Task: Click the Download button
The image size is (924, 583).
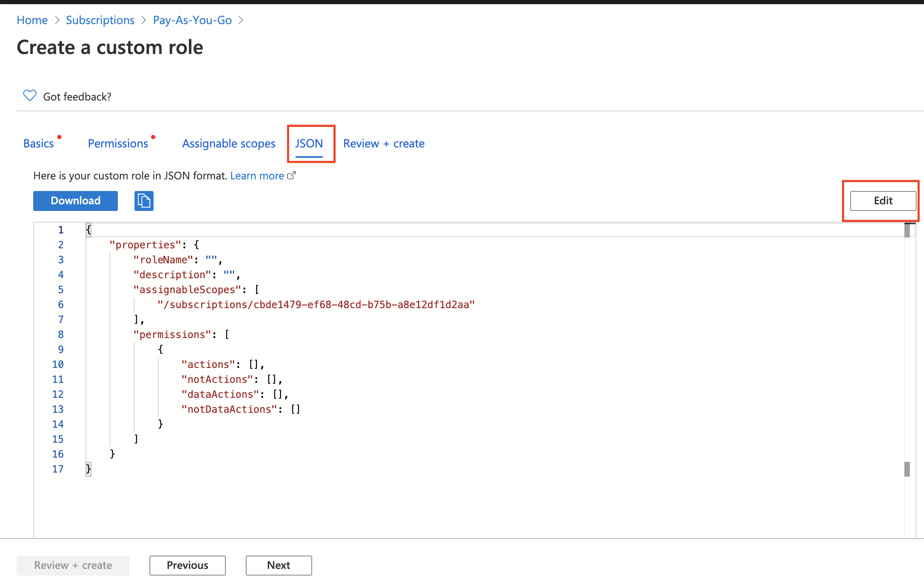Action: tap(75, 201)
